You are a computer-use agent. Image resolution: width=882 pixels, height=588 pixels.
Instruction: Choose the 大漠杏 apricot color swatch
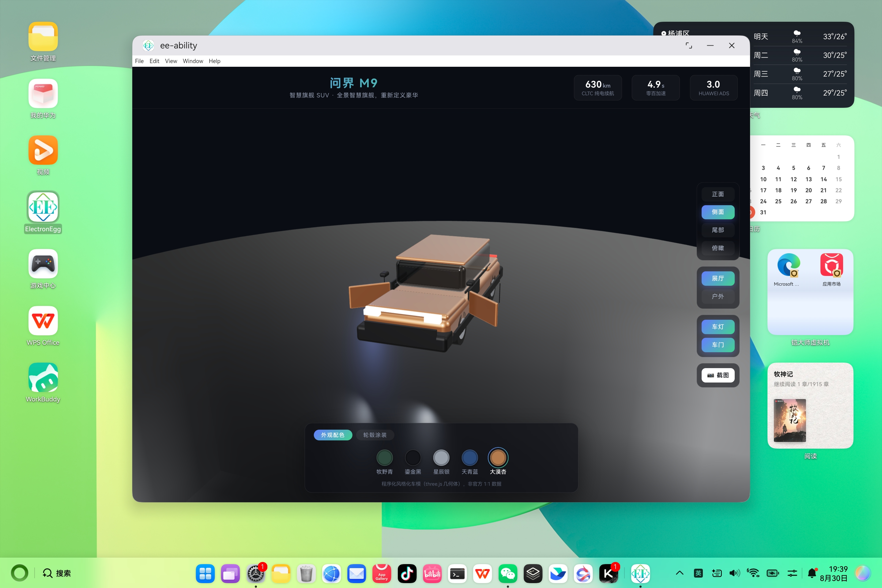point(498,458)
